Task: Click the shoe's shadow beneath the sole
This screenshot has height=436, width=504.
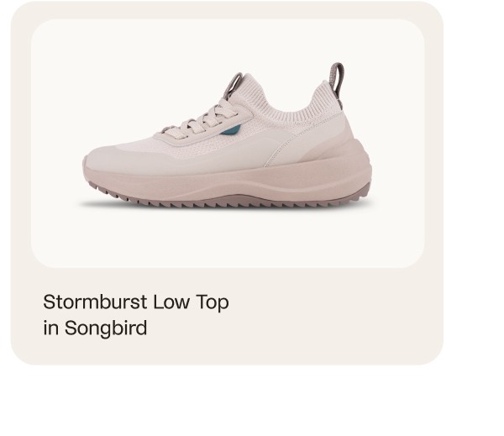Action: click(x=225, y=207)
